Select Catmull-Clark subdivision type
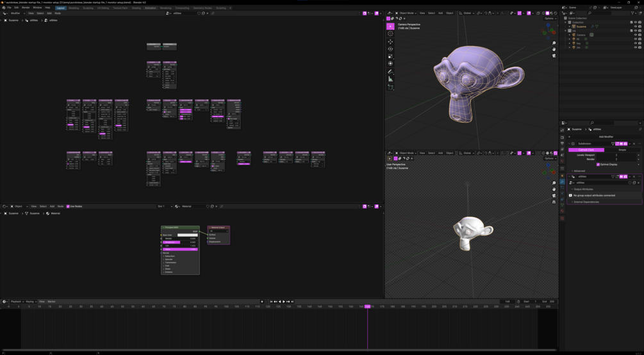This screenshot has width=644, height=355. click(586, 150)
